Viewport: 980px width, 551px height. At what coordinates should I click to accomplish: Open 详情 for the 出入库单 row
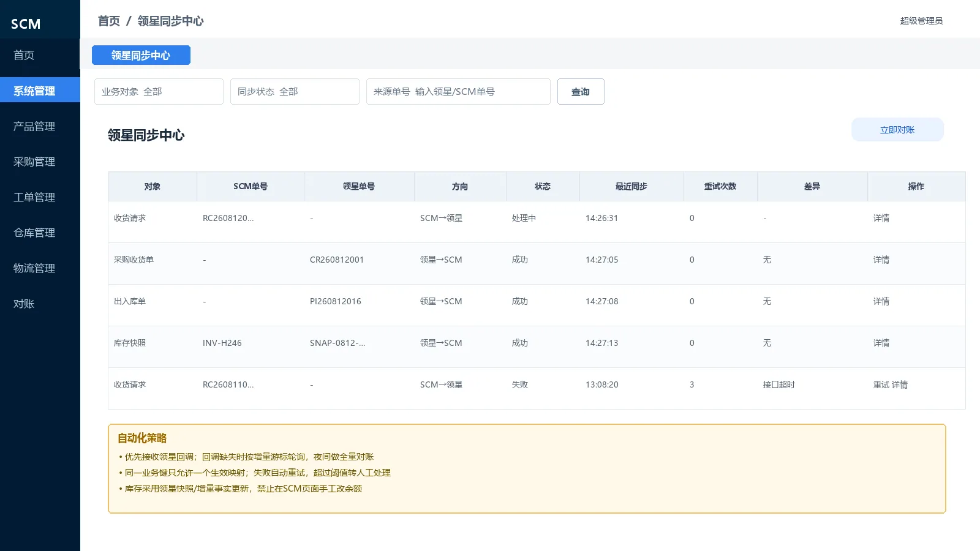(x=881, y=301)
